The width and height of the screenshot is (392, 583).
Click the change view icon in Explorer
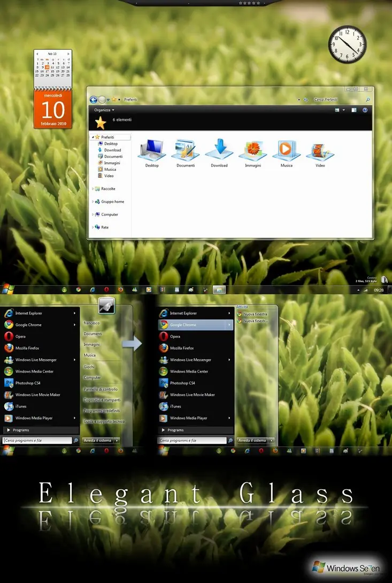[x=337, y=110]
